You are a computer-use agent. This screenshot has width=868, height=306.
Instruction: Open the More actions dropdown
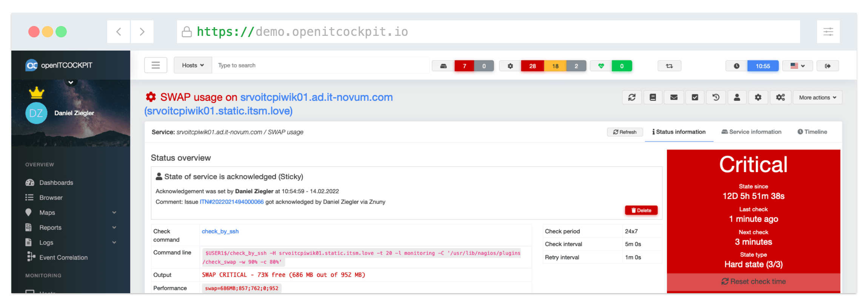(817, 97)
